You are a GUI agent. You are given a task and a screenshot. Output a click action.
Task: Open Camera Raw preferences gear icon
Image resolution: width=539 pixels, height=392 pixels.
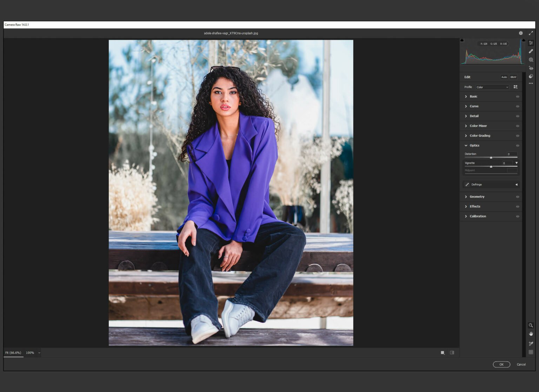[521, 33]
